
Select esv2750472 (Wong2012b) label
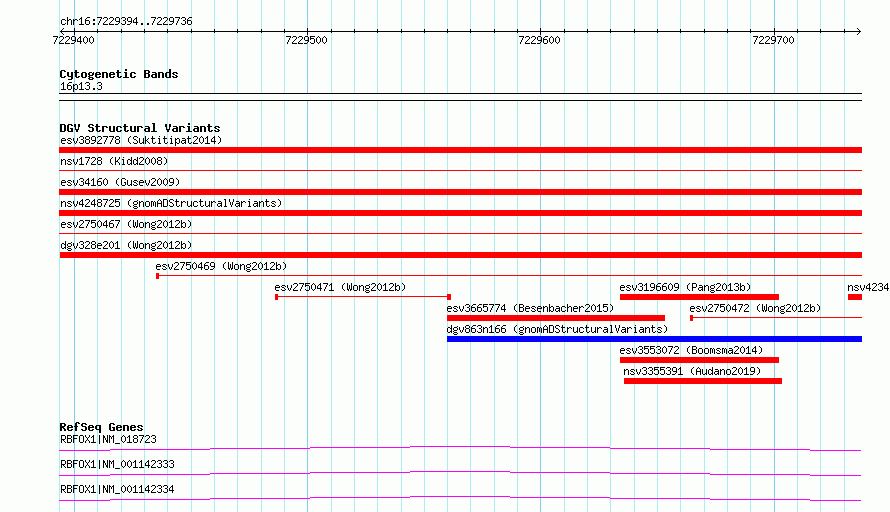pos(755,308)
